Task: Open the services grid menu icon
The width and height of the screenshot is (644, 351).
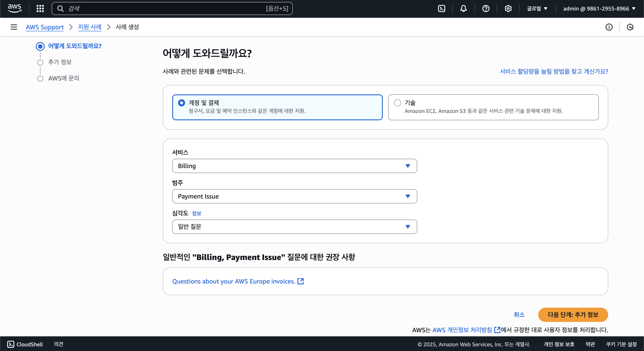Action: tap(40, 8)
